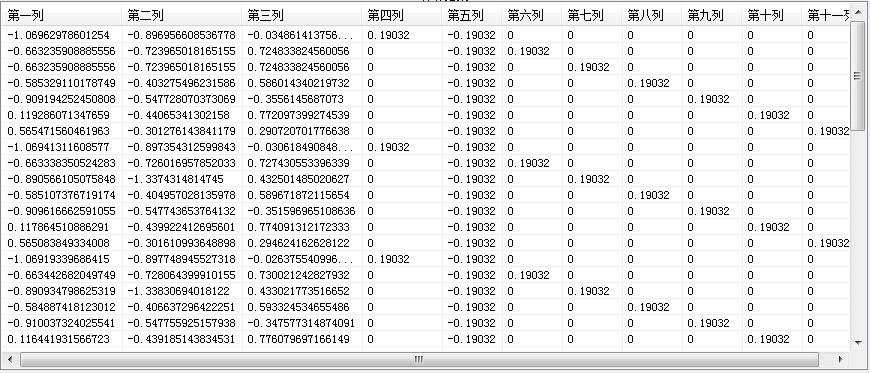Sort by the 第一列 column header
Viewport: 870px width, 373px height.
coord(62,16)
